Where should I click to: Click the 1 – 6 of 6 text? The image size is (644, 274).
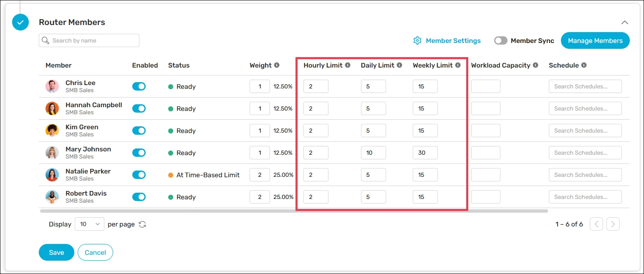[569, 224]
